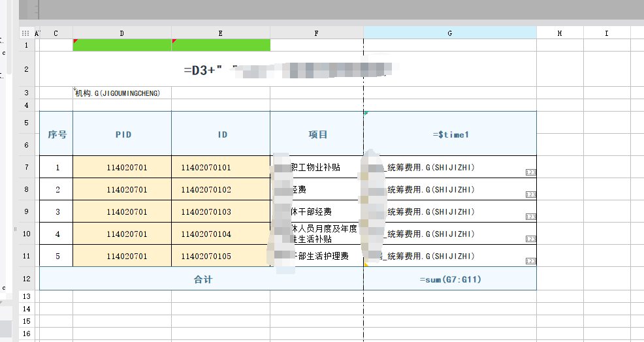
Task: Select row 4 header
Action: coord(27,105)
